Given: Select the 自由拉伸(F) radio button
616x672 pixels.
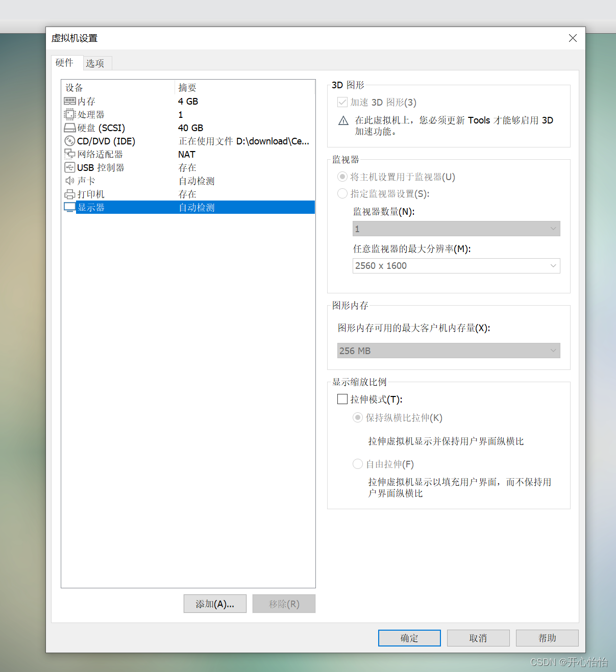Looking at the screenshot, I should click(x=358, y=464).
